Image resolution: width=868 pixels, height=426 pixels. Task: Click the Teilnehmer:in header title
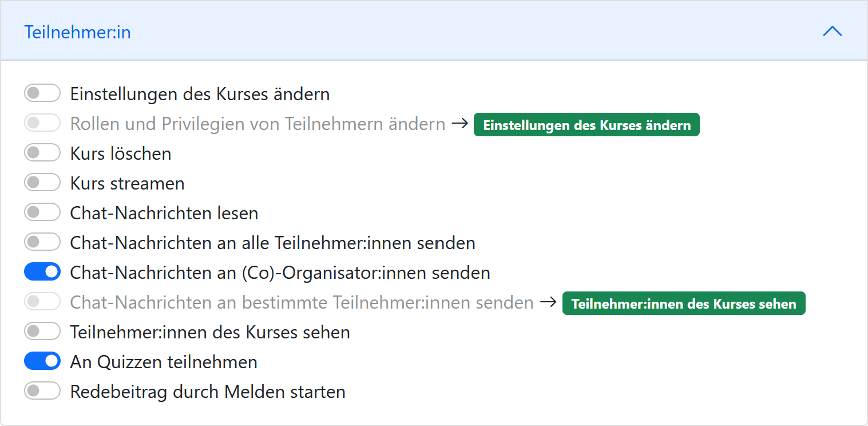click(x=77, y=33)
